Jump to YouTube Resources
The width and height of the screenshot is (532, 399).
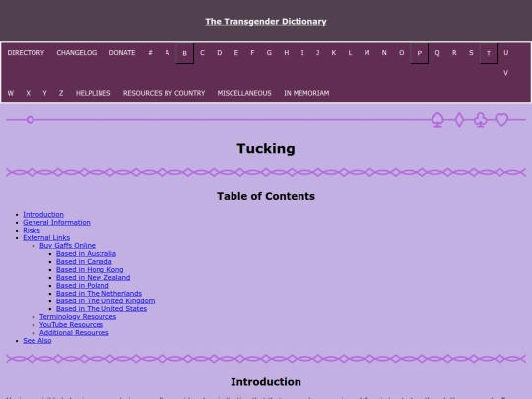[71, 324]
